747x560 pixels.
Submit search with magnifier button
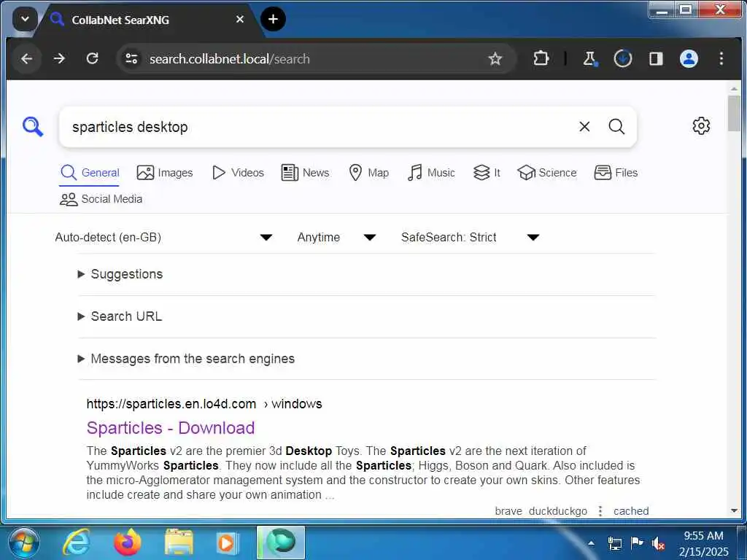point(616,127)
